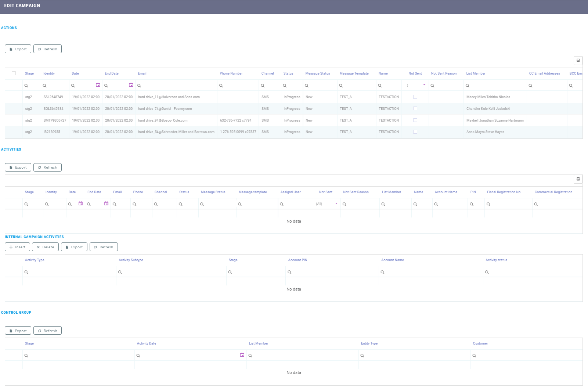Click Insert button in Internal Campaign Activities
The width and height of the screenshot is (588, 389).
(x=17, y=247)
